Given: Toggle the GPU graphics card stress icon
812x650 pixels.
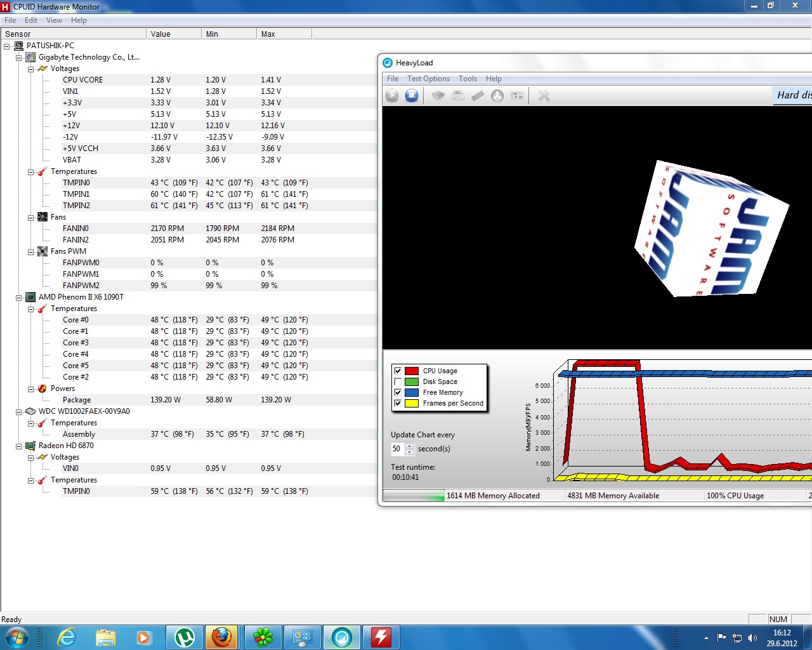Looking at the screenshot, I should 518,96.
